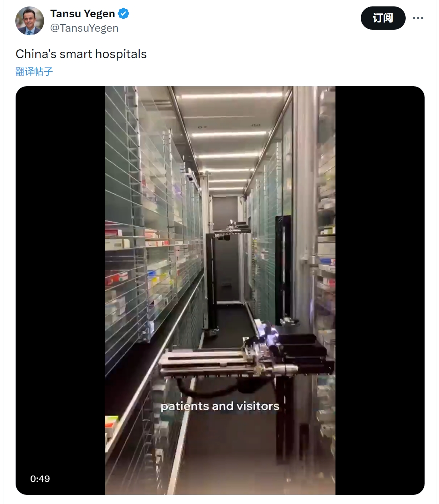The image size is (439, 504).
Task: Open Tansu Yegen's profile avatar
Action: tap(30, 21)
